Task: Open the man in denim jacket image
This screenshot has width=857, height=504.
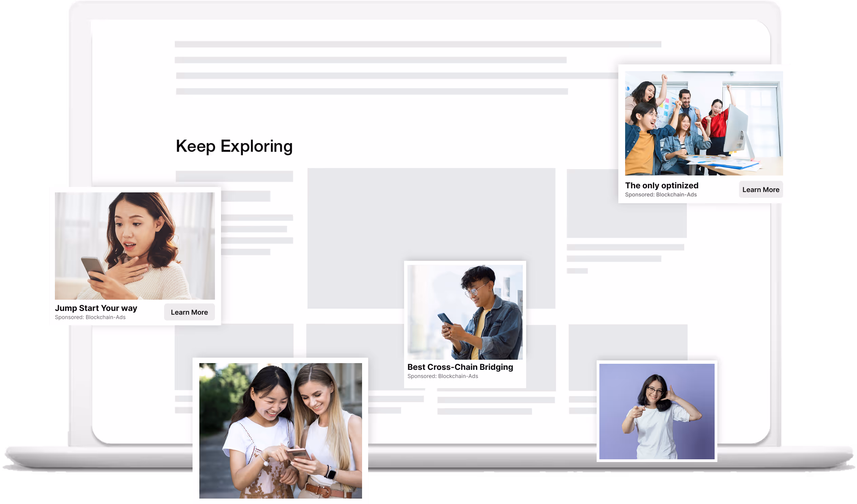Action: click(x=464, y=312)
